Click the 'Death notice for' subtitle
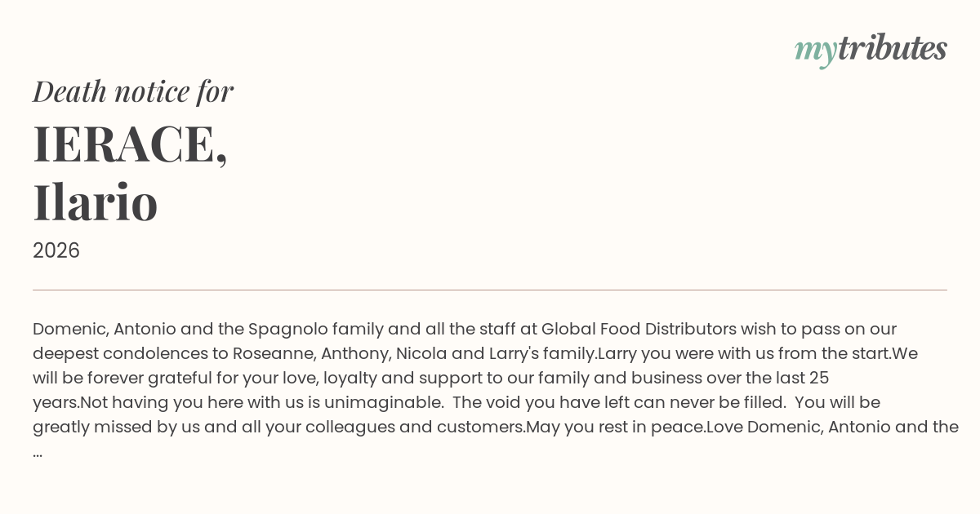 [x=133, y=91]
